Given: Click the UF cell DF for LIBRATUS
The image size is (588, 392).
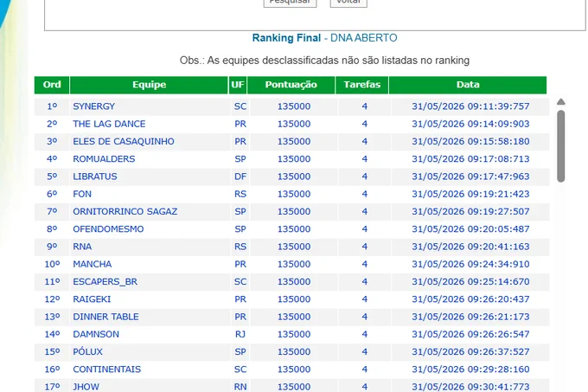Looking at the screenshot, I should [x=240, y=177].
